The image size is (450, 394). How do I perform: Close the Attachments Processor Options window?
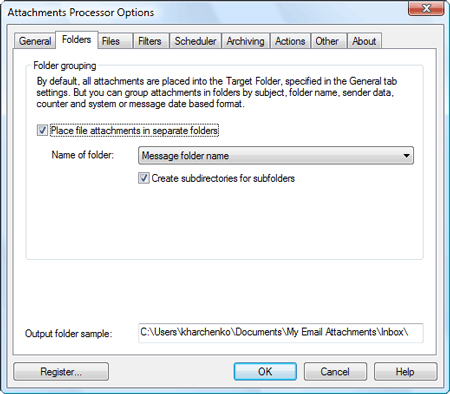[x=426, y=8]
